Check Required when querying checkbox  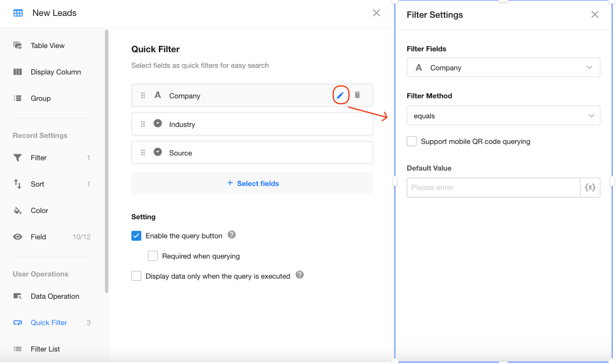pyautogui.click(x=153, y=256)
